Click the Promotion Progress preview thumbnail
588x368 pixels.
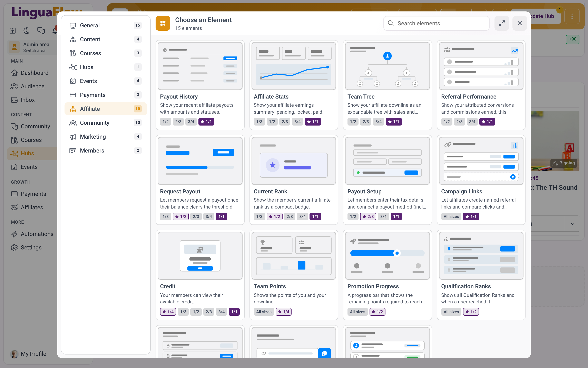pyautogui.click(x=387, y=256)
